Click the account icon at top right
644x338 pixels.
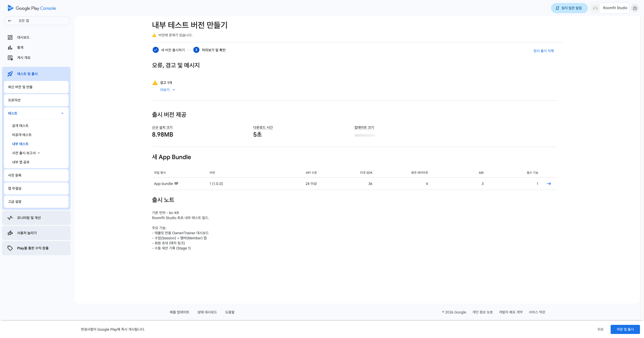(635, 8)
